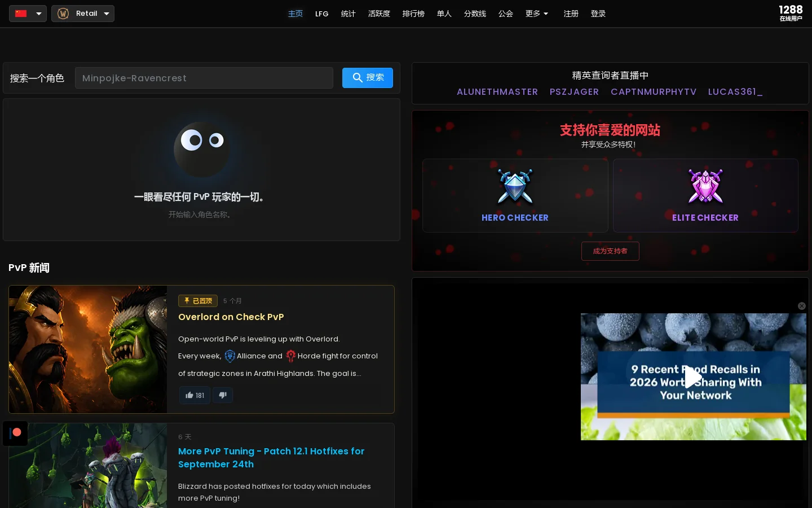Click the blue 搜索 button
Image resolution: width=812 pixels, height=508 pixels.
[x=368, y=78]
